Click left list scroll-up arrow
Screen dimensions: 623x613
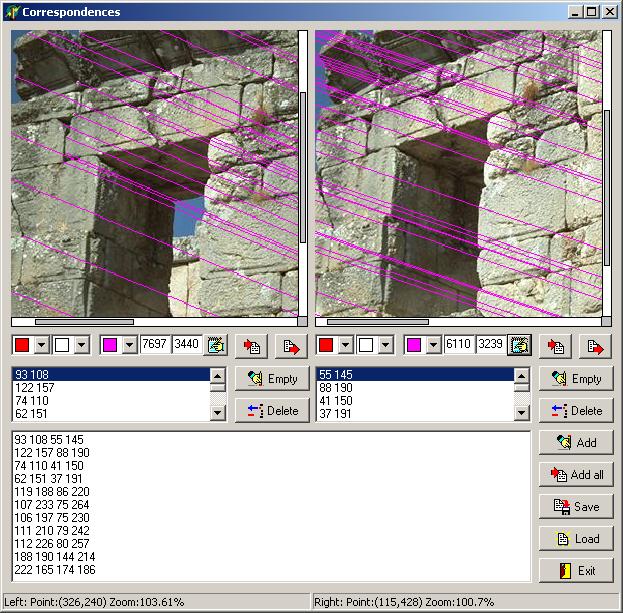click(218, 375)
